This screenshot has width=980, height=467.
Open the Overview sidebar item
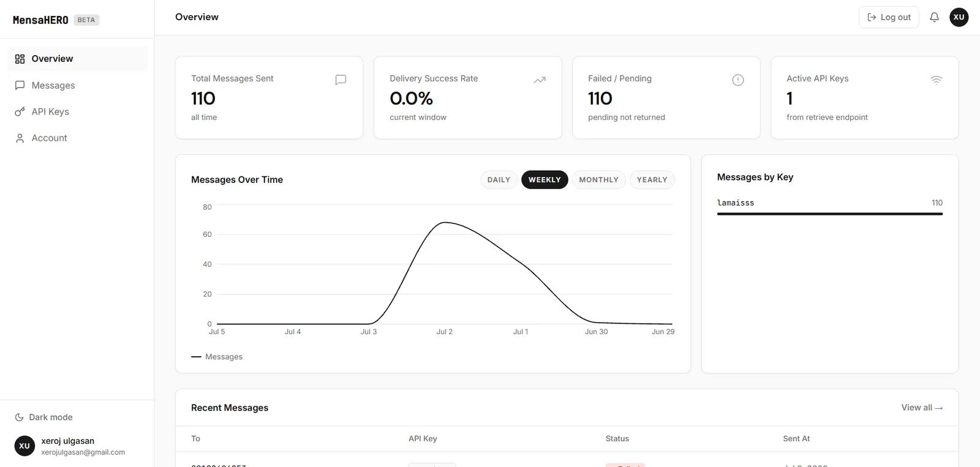(x=77, y=59)
